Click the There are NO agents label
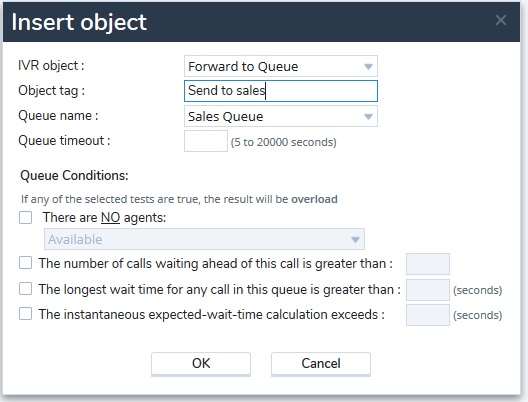Viewport: 528px width, 402px height. 104,217
